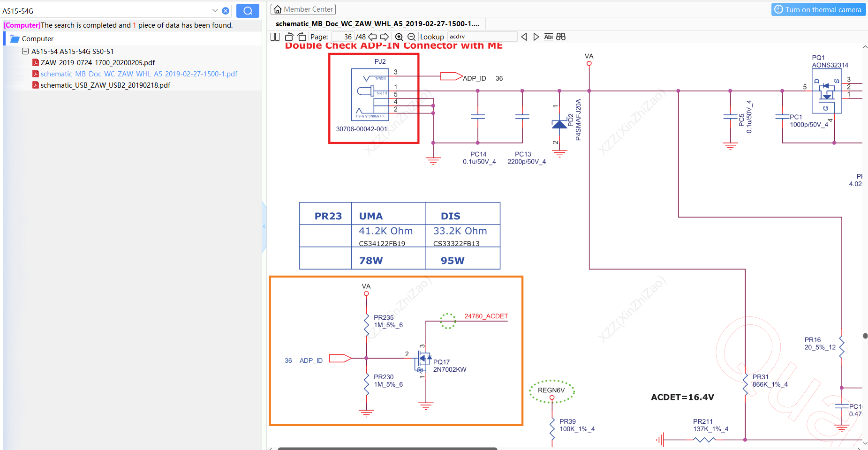Clear the A515-54G search text
Viewport: 868px width, 450px height.
pos(226,11)
